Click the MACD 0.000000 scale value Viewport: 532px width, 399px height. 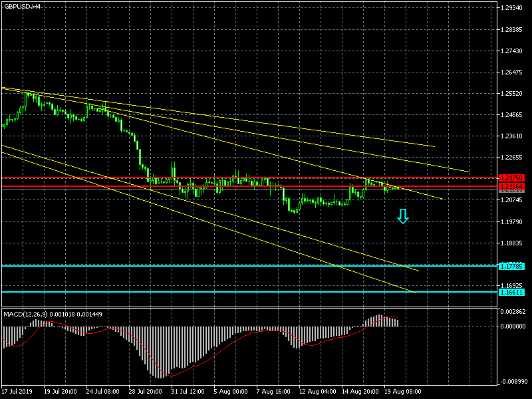[x=513, y=327]
